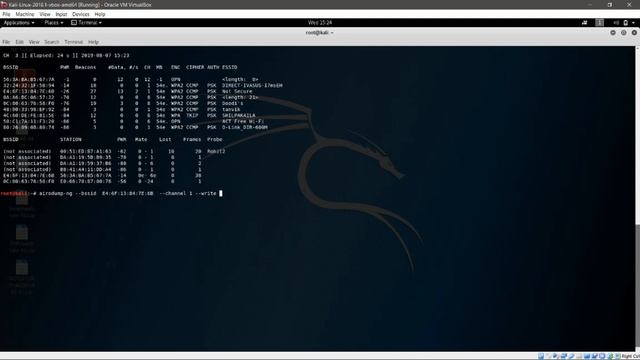Click the VirtualBox network adapter status icon
Viewport: 640px width, 360px height.
pyautogui.click(x=564, y=356)
